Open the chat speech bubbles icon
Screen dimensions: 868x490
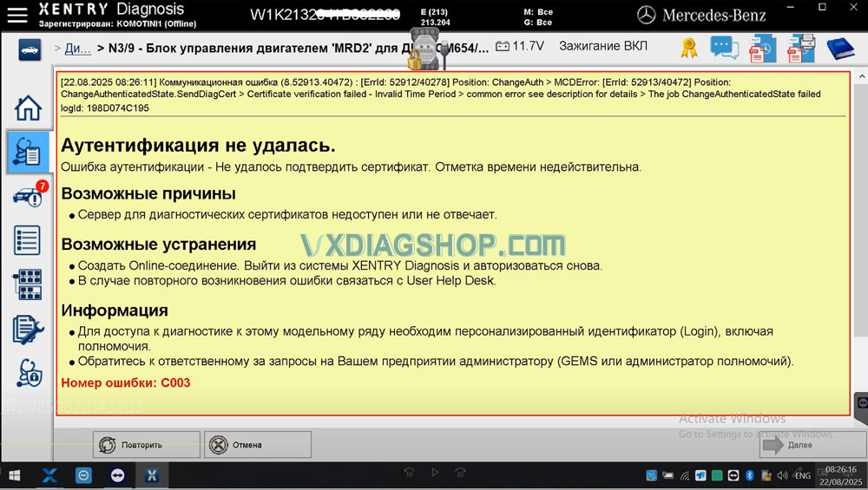[x=724, y=48]
